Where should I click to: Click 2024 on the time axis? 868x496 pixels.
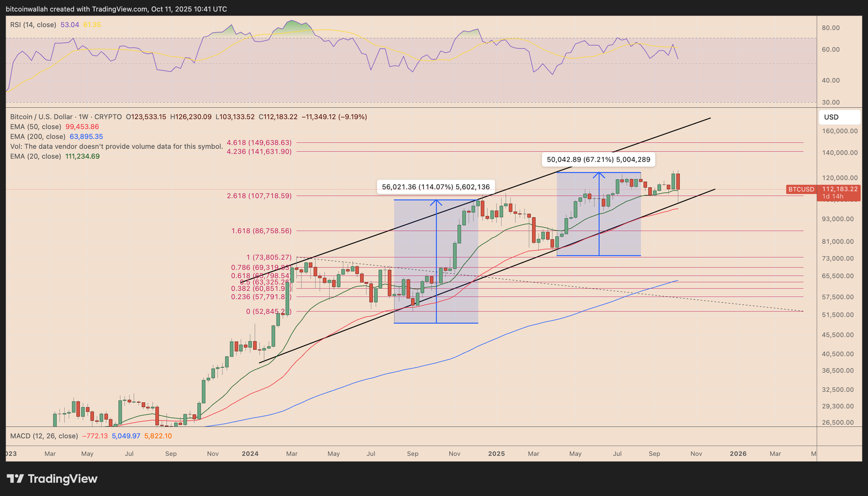tap(250, 454)
